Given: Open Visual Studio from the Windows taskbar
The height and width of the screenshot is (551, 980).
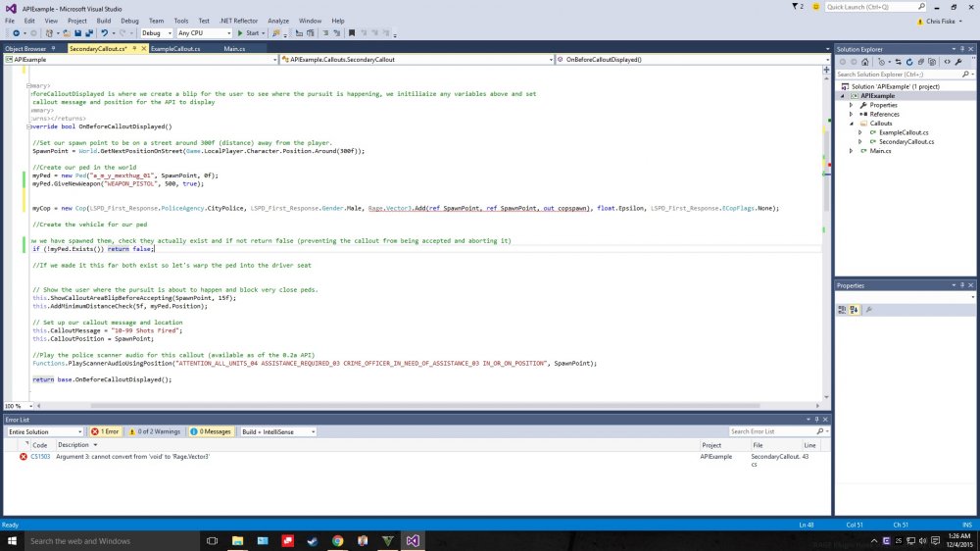Looking at the screenshot, I should [413, 540].
